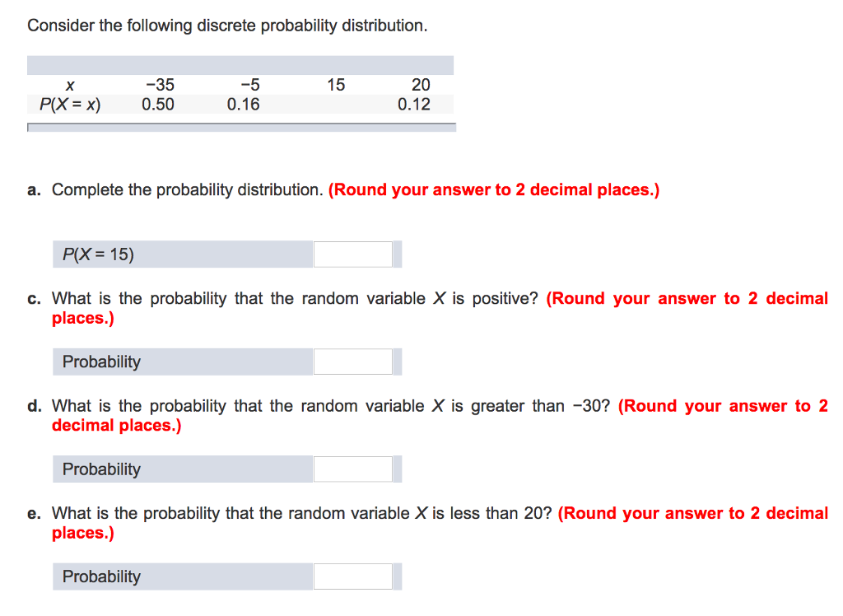Click the value 15 in the table
The width and height of the screenshot is (843, 616).
coord(336,84)
